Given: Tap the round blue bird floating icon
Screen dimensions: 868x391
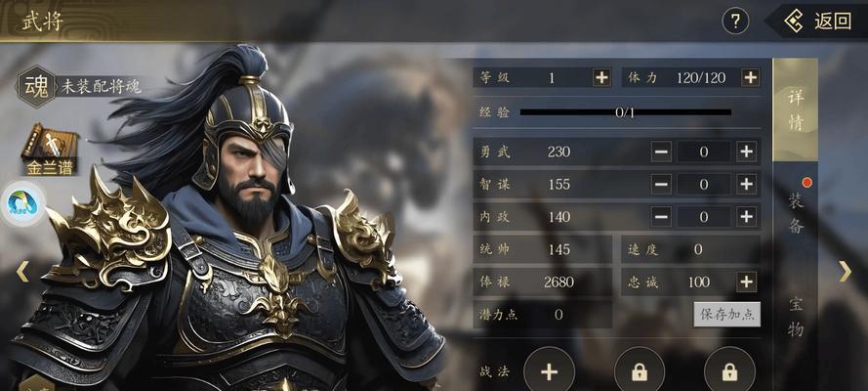Looking at the screenshot, I should (23, 203).
